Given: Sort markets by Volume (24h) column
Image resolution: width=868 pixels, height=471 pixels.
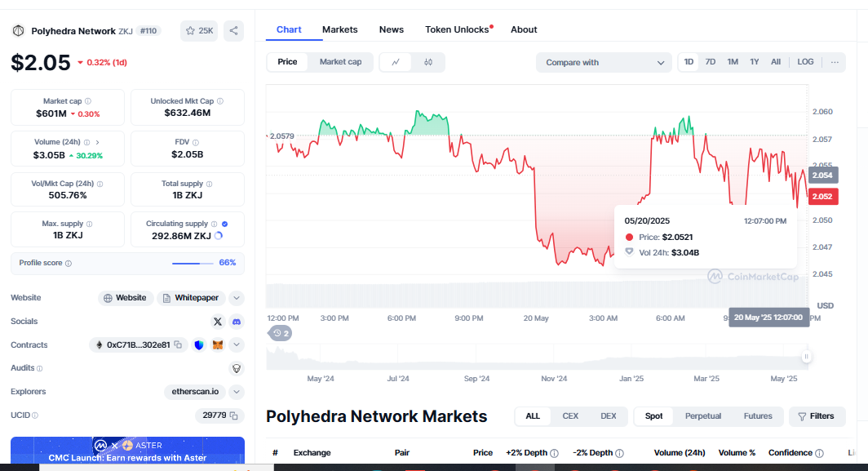Looking at the screenshot, I should coord(680,453).
